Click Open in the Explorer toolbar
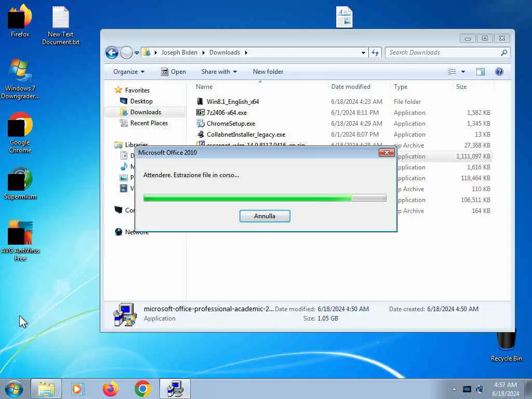The width and height of the screenshot is (532, 399). [174, 72]
